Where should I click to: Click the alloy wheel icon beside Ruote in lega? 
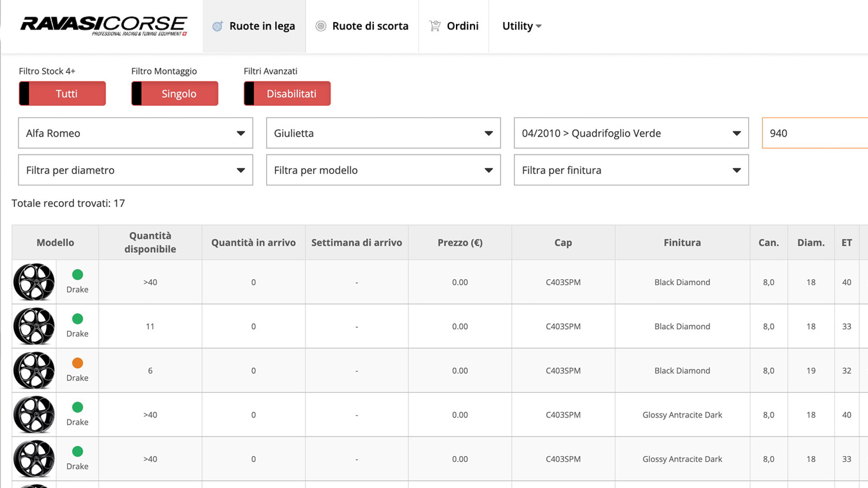218,26
